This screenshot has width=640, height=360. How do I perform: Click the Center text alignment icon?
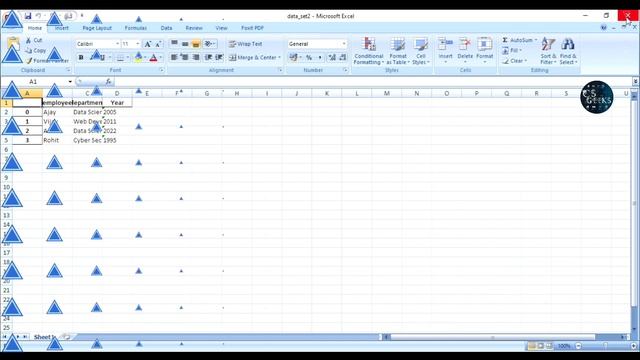[x=185, y=58]
